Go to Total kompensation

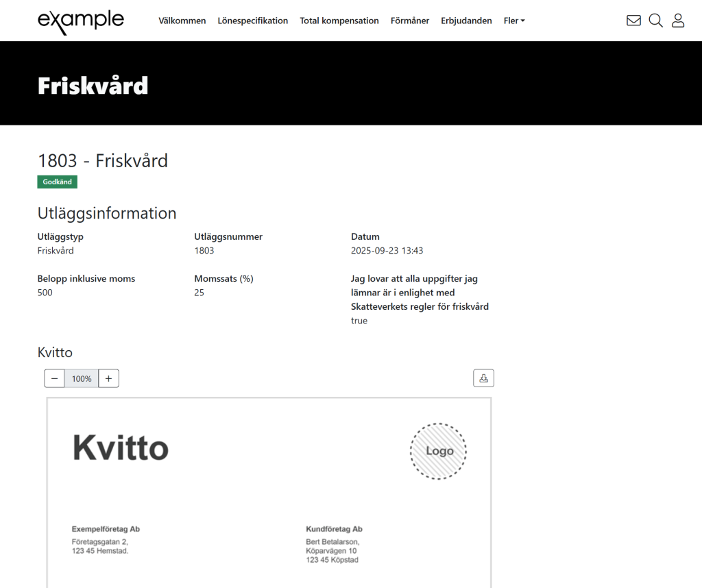click(x=339, y=21)
